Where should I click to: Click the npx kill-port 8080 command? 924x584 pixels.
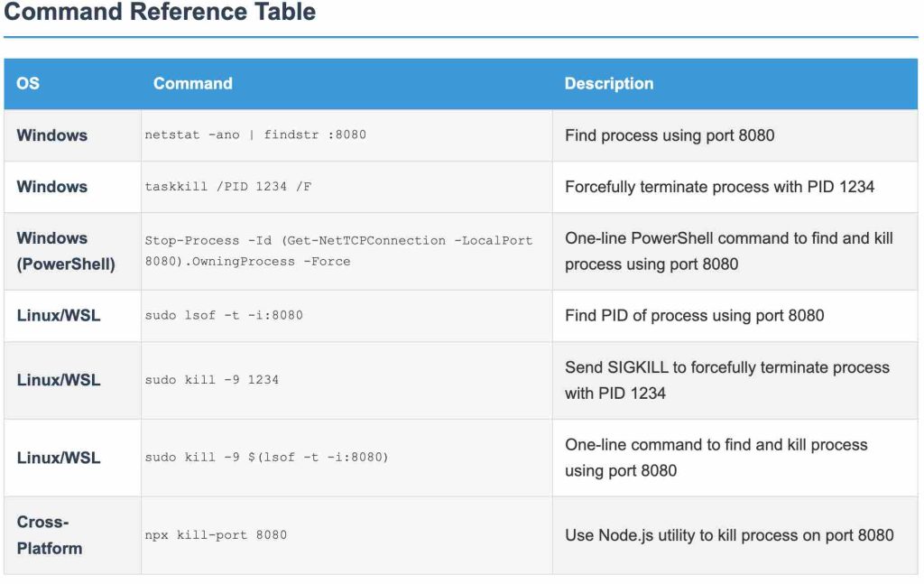pyautogui.click(x=216, y=535)
